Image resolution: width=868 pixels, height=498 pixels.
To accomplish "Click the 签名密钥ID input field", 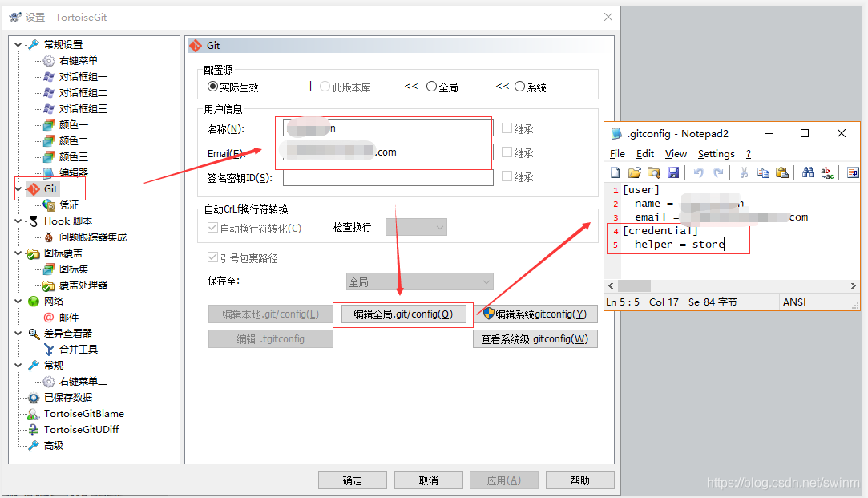I will pyautogui.click(x=388, y=177).
